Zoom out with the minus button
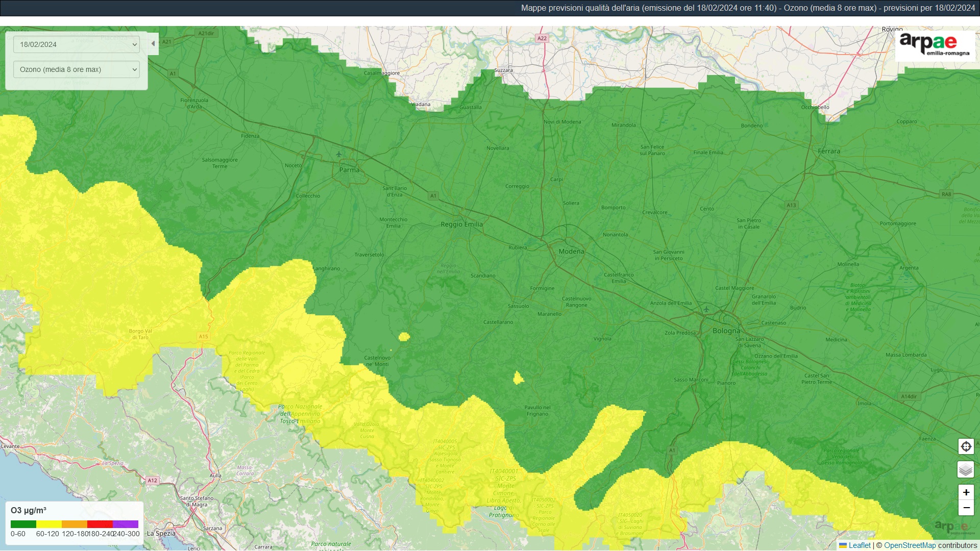The width and height of the screenshot is (980, 551). pos(966,508)
